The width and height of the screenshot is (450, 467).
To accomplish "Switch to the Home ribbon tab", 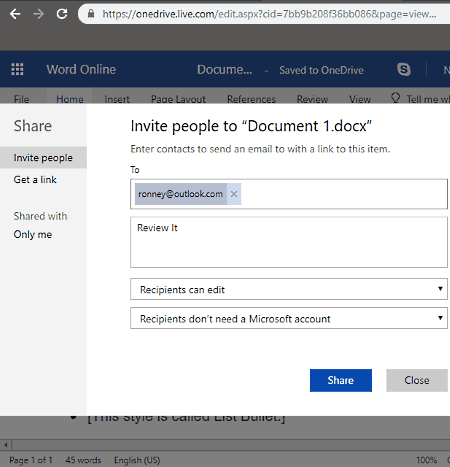I will coord(70,99).
